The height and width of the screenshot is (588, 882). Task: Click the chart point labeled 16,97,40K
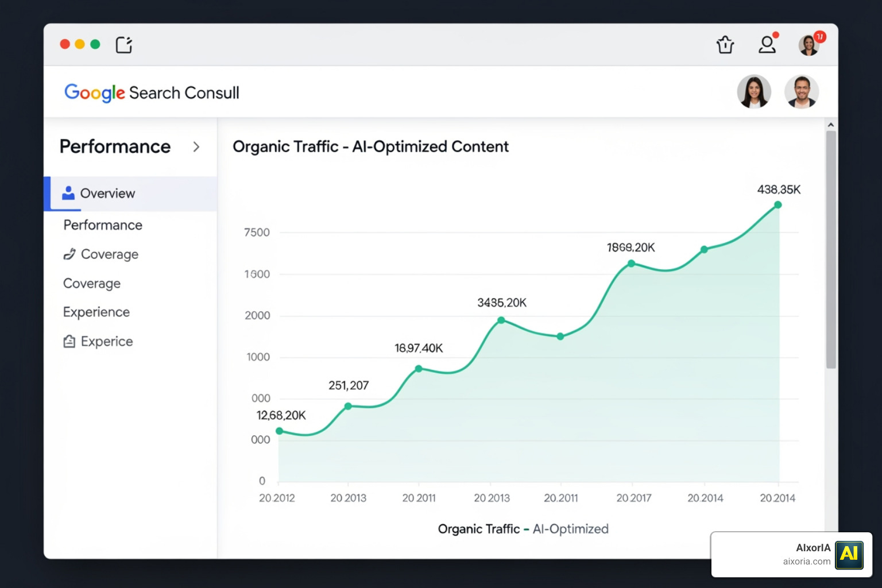tap(419, 369)
